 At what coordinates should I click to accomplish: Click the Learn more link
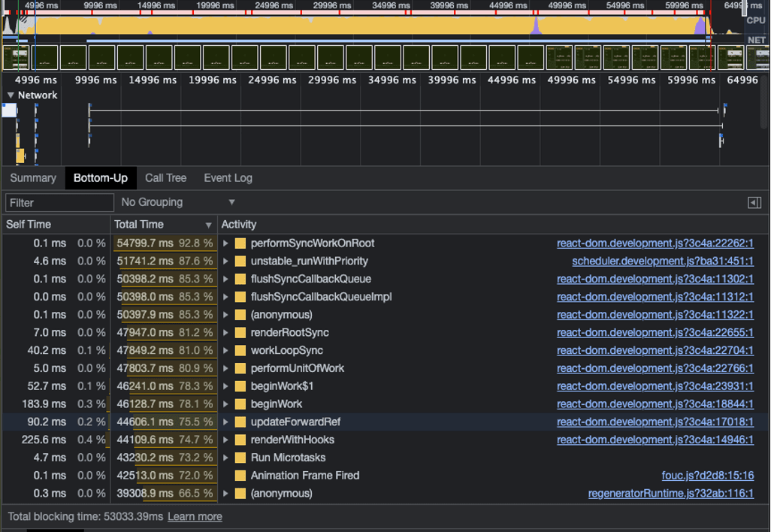point(195,516)
